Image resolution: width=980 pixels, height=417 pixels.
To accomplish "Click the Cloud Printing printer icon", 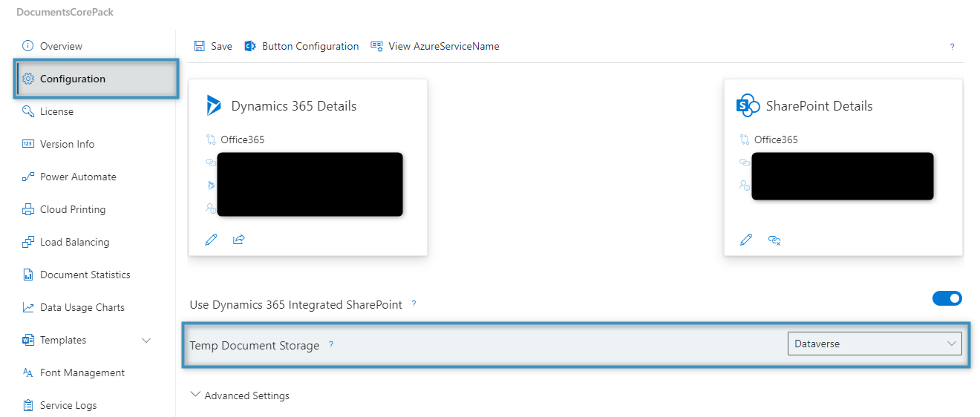I will pyautogui.click(x=28, y=209).
